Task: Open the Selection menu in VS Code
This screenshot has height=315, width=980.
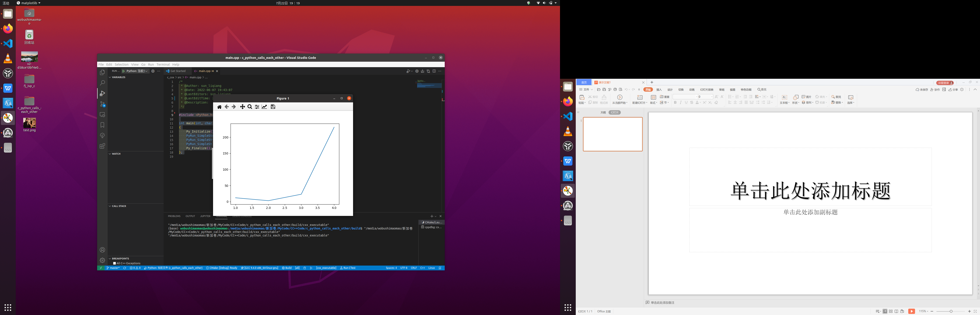Action: 121,65
